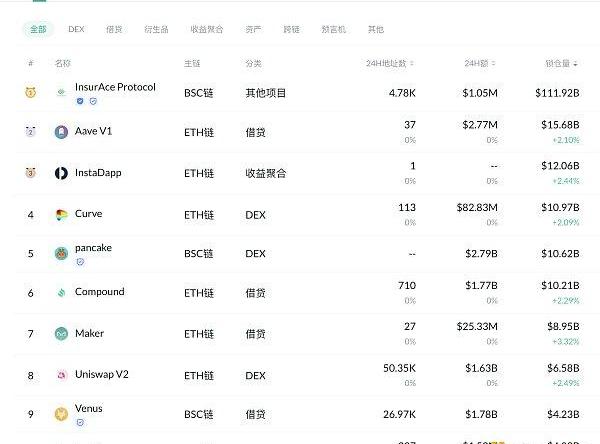Click the second shield badge under InsurAce Protocol
The width and height of the screenshot is (600, 444).
coord(93,101)
